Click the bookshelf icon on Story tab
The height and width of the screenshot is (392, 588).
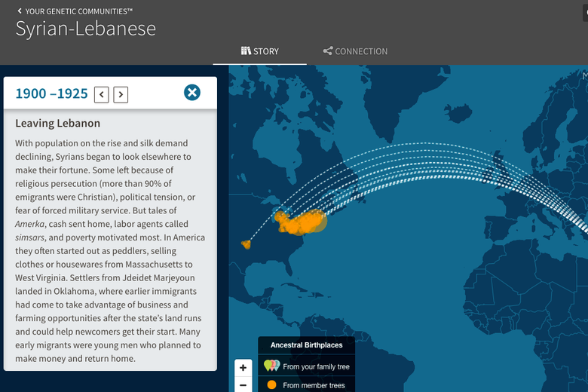(x=246, y=51)
